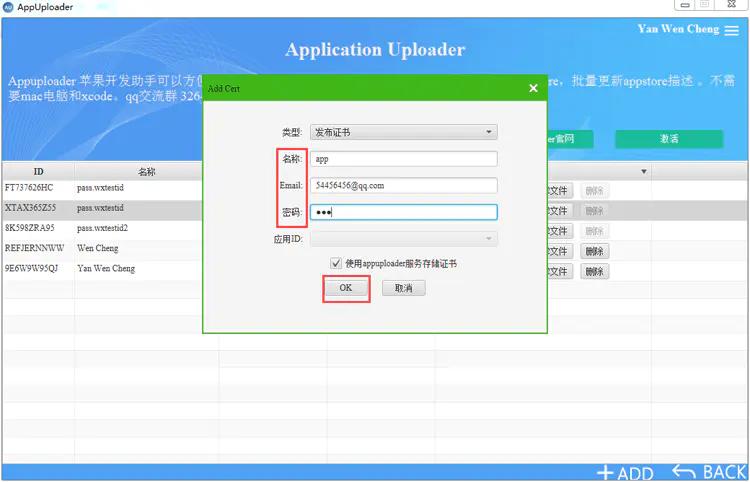Toggle the 使用appuploader服务存储证书 checkbox
750x482 pixels.
tap(336, 263)
